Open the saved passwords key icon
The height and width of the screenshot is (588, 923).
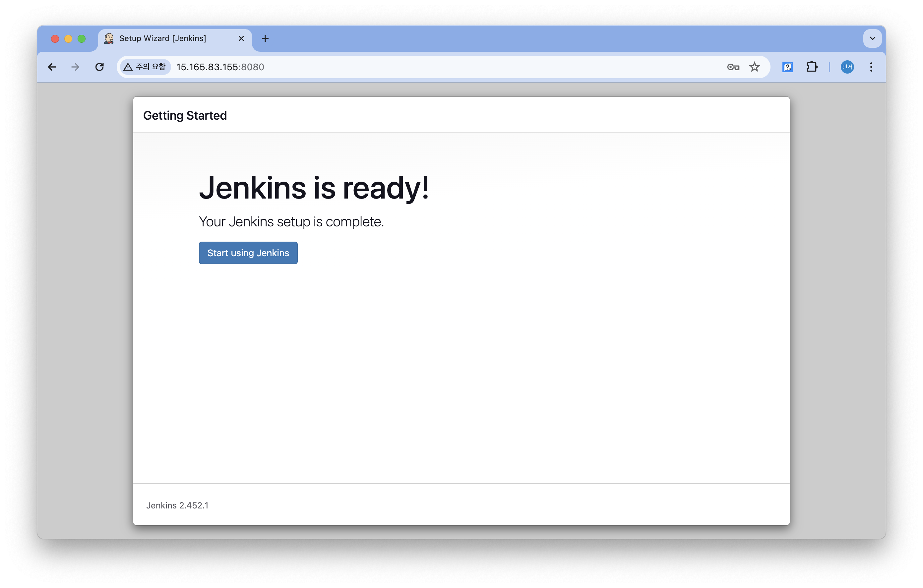click(x=733, y=67)
